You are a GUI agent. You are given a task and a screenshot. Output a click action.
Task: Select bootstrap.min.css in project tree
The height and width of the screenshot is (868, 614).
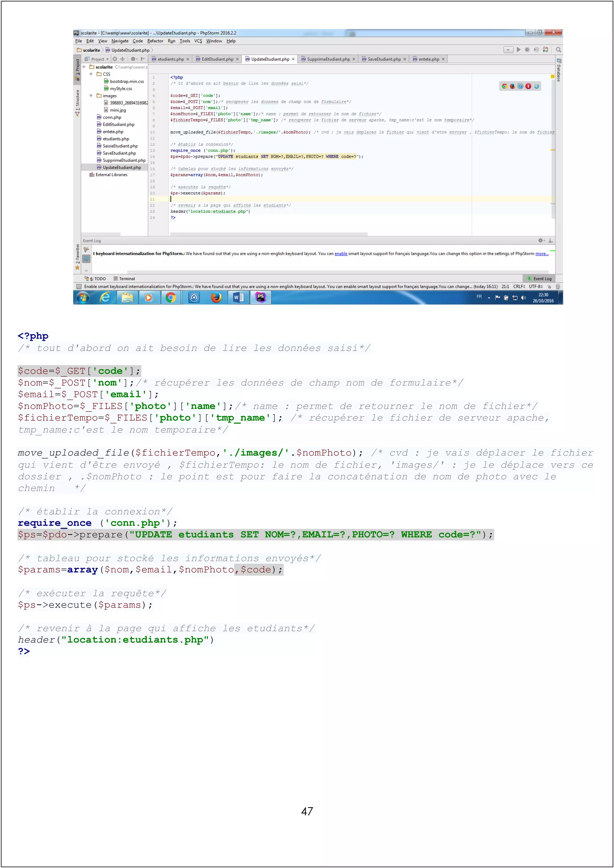[x=124, y=81]
